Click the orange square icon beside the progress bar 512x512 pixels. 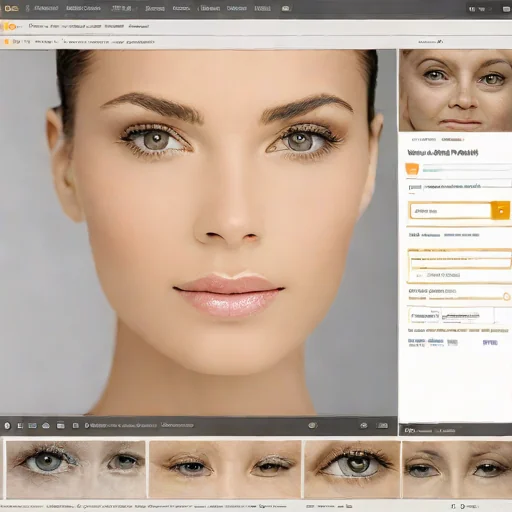pyautogui.click(x=412, y=169)
